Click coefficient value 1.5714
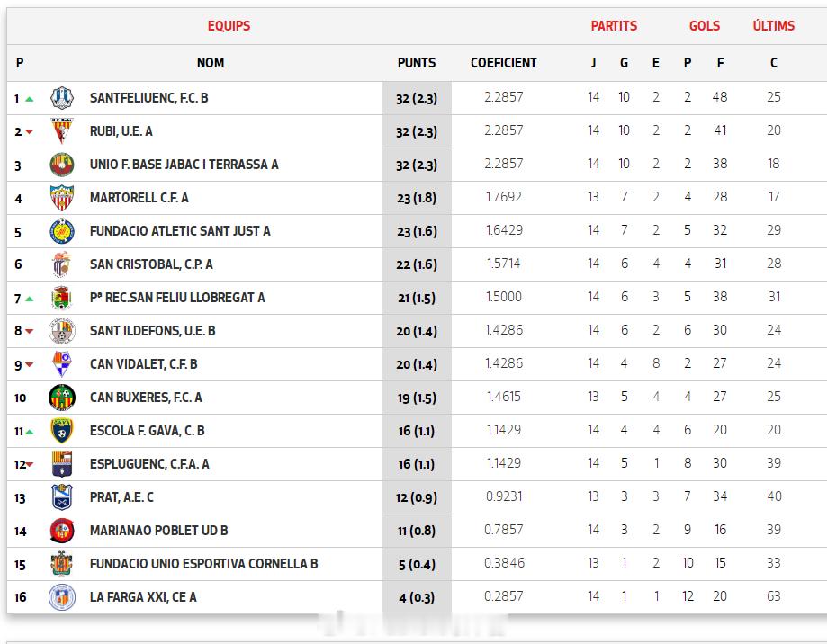This screenshot has height=644, width=827. coord(504,264)
